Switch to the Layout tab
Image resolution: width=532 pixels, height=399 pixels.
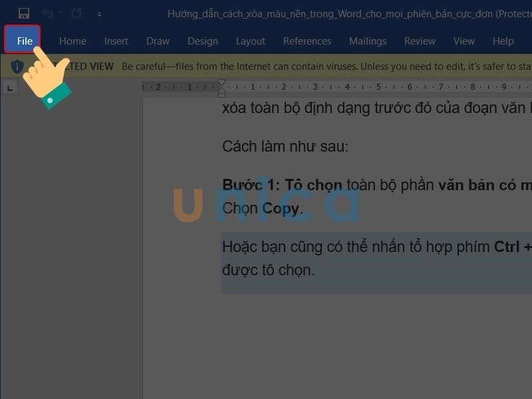(x=251, y=41)
